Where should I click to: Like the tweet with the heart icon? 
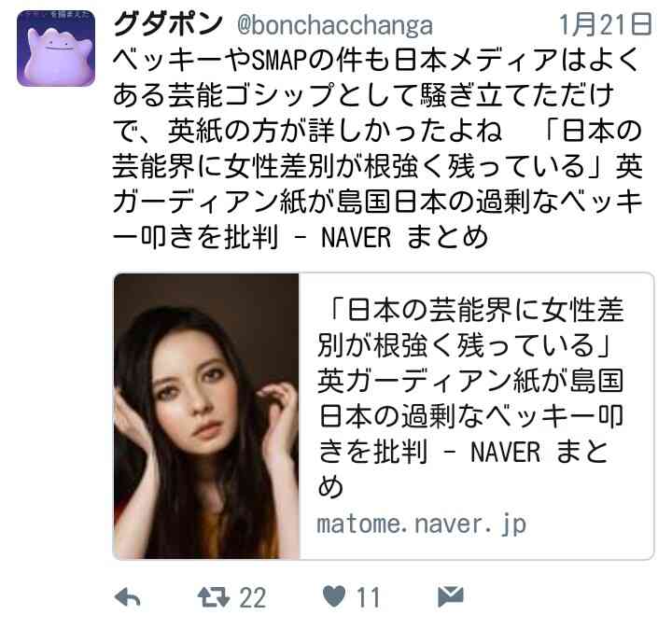click(x=334, y=596)
